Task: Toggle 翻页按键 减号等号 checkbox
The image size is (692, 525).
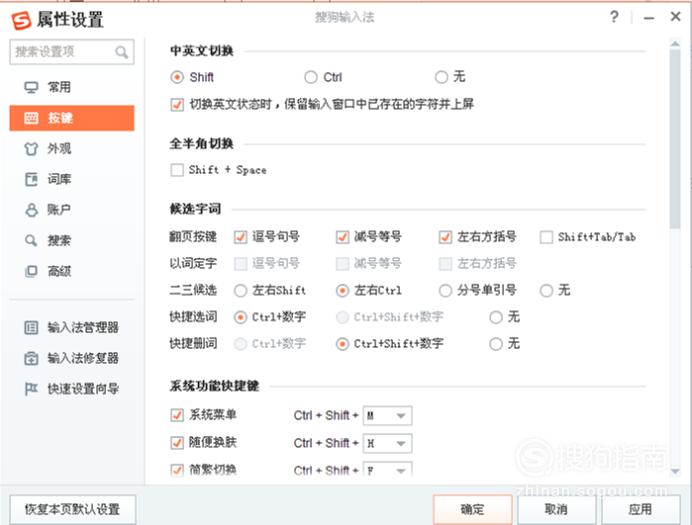Action: tap(342, 237)
